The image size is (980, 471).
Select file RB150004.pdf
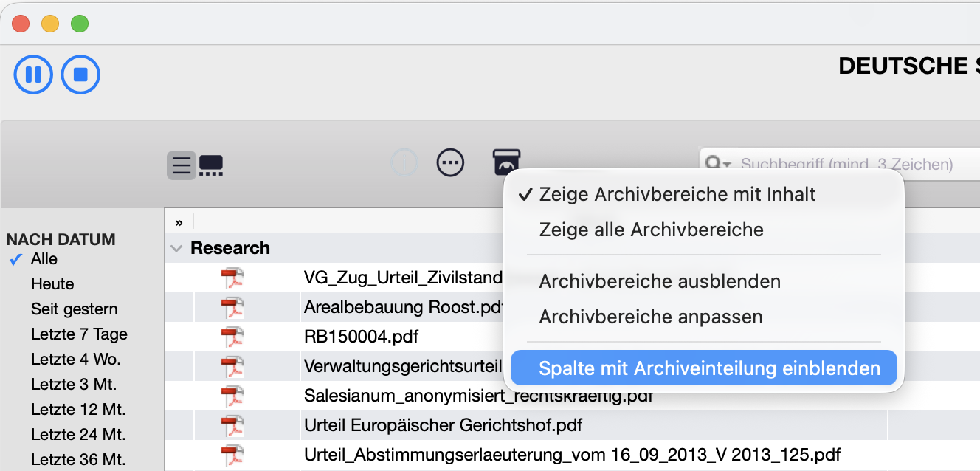[x=361, y=337]
